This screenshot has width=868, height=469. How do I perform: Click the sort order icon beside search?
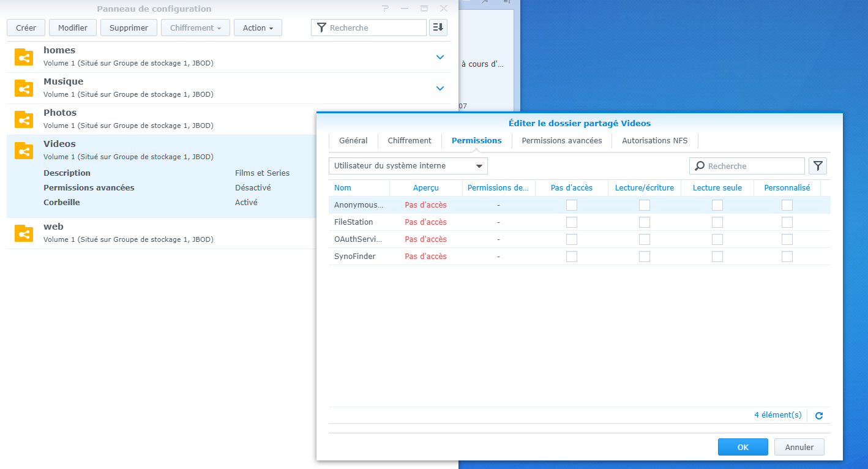click(438, 28)
